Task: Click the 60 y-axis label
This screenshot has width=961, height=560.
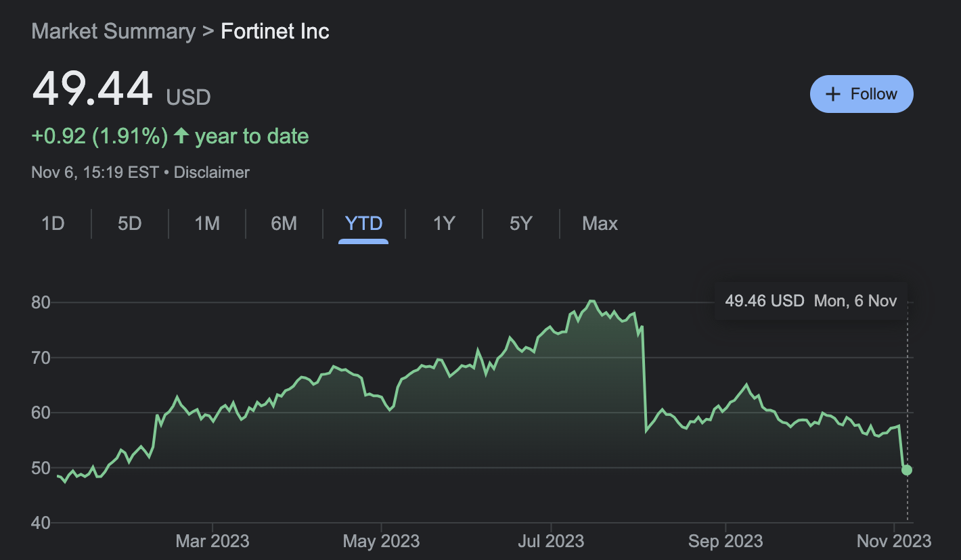Action: pyautogui.click(x=41, y=413)
